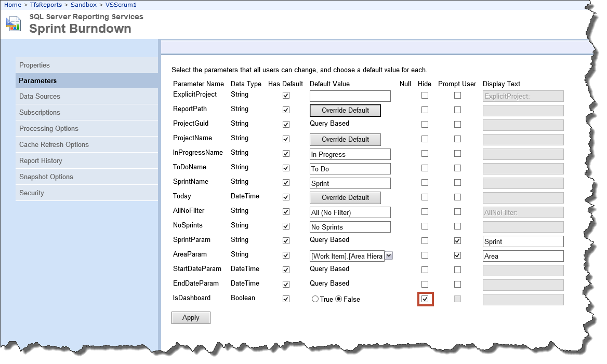
Task: Open the Data Sources tab
Action: 39,97
